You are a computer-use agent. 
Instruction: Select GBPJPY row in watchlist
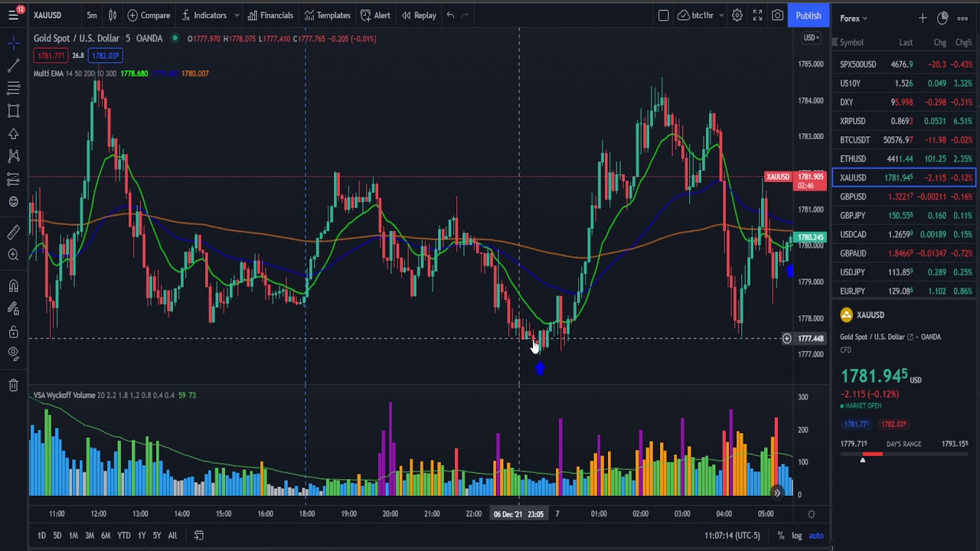(904, 215)
